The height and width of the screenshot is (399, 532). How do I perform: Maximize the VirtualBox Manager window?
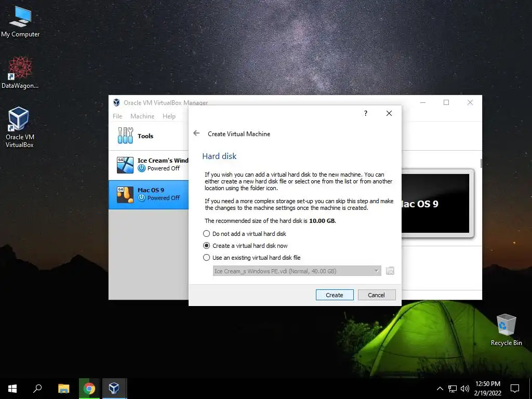(x=446, y=102)
